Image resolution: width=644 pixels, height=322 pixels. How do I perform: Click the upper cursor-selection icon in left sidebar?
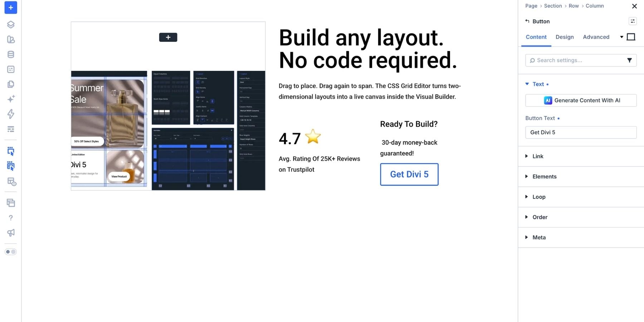point(11,151)
